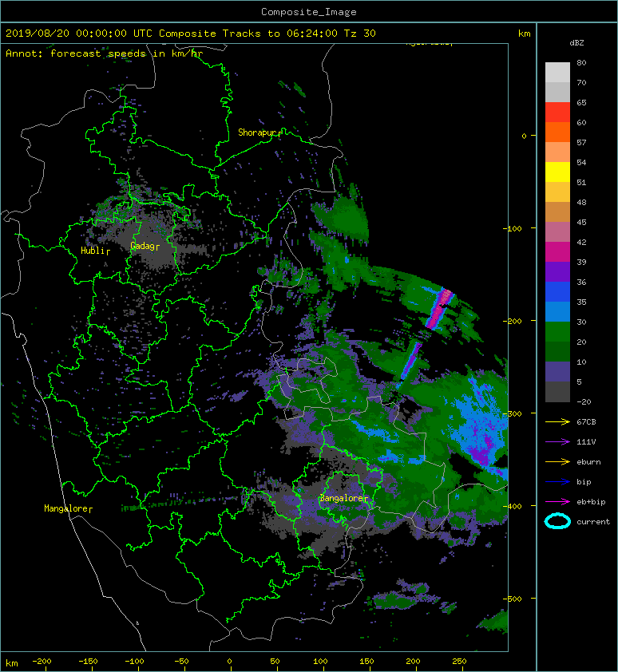Image resolution: width=618 pixels, height=672 pixels.
Task: Click the blue bip arrow in legend
Action: 557,482
